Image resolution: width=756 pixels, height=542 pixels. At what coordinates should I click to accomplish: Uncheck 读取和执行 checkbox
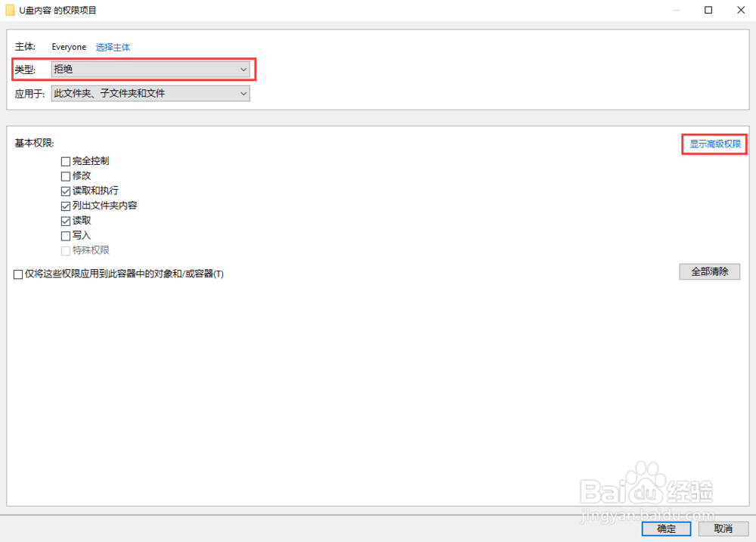66,191
